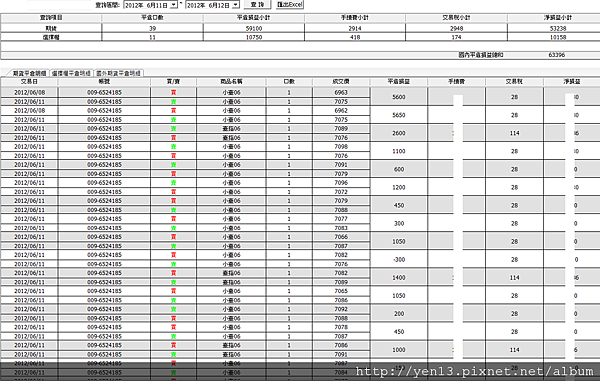Select the 平倉損益 cell 1000
Image resolution: width=600 pixels, height=381 pixels.
[399, 350]
